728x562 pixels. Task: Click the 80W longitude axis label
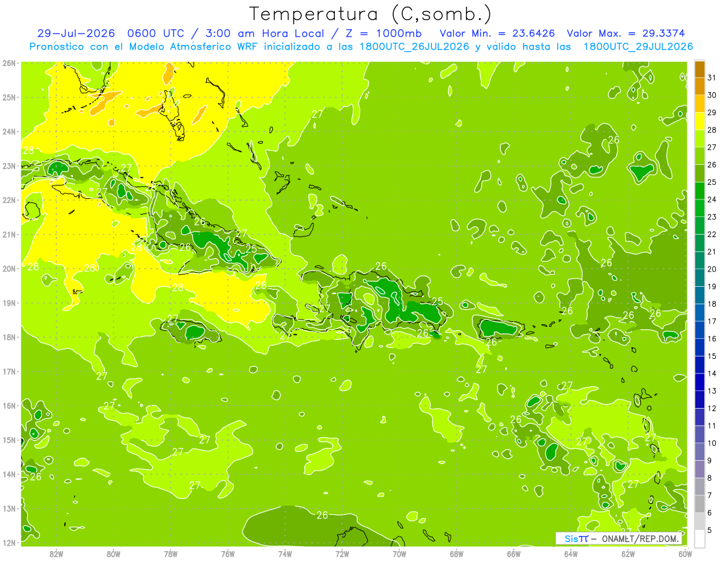point(113,554)
